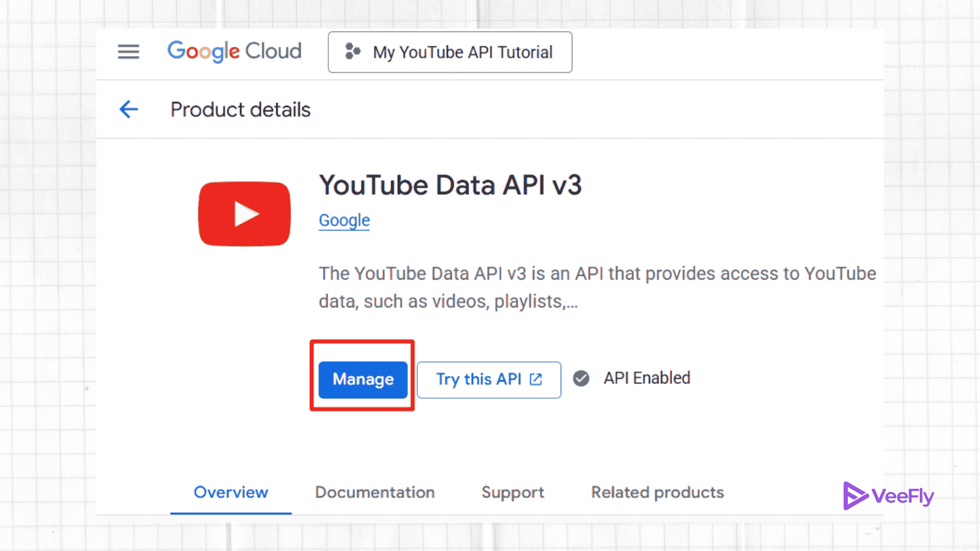
Task: Click the Product details heading
Action: pyautogui.click(x=240, y=109)
